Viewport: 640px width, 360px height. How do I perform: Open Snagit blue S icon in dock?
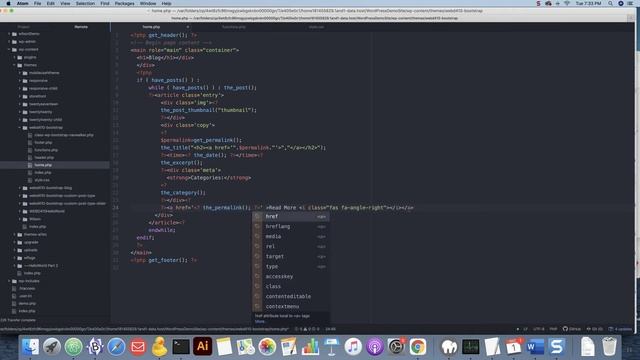[557, 347]
